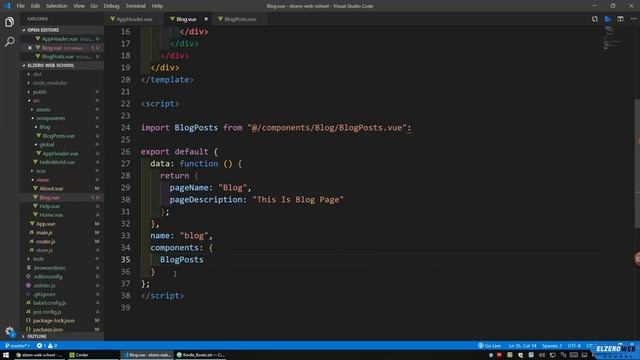This screenshot has height=360, width=640.
Task: Open the Edit menu
Action: click(36, 6)
